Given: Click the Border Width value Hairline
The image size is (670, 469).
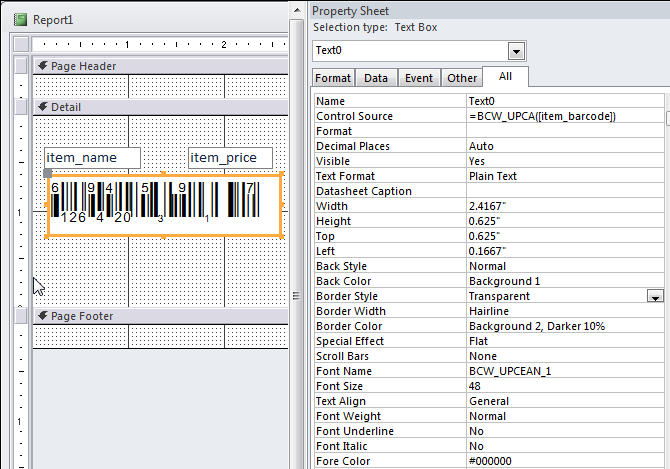Looking at the screenshot, I should coord(565,311).
